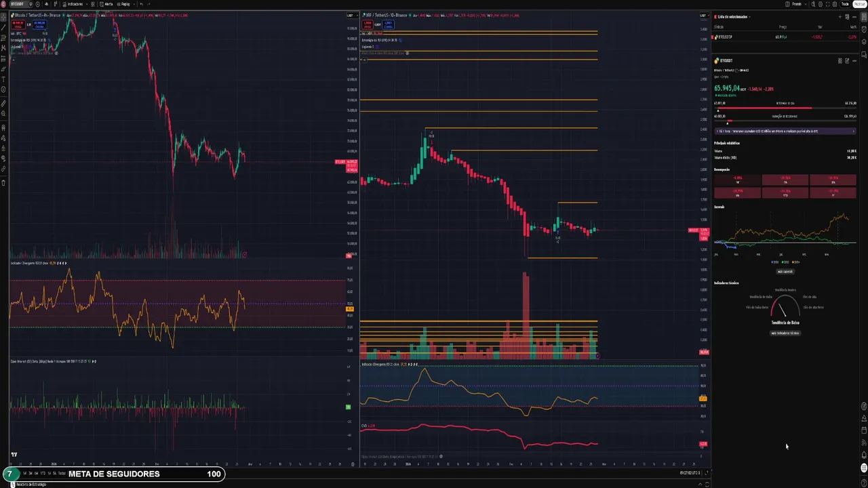Open the notifications bell icon in right sidebar
868x488 pixels.
click(864, 455)
